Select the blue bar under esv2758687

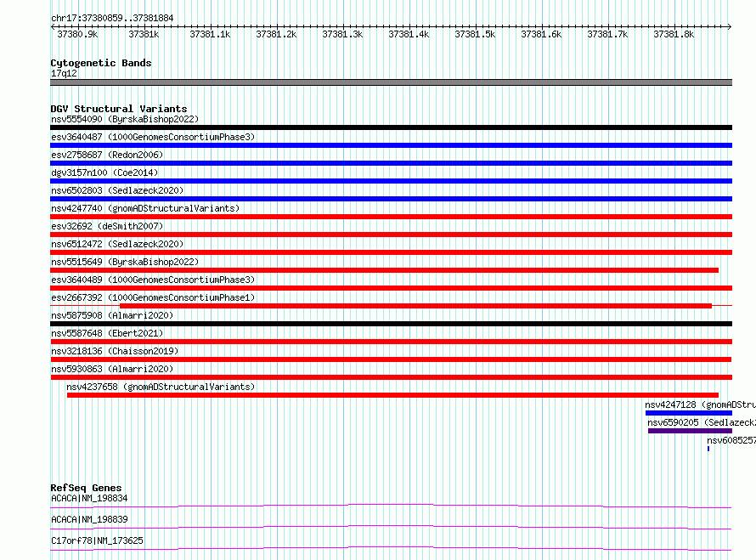pyautogui.click(x=391, y=163)
